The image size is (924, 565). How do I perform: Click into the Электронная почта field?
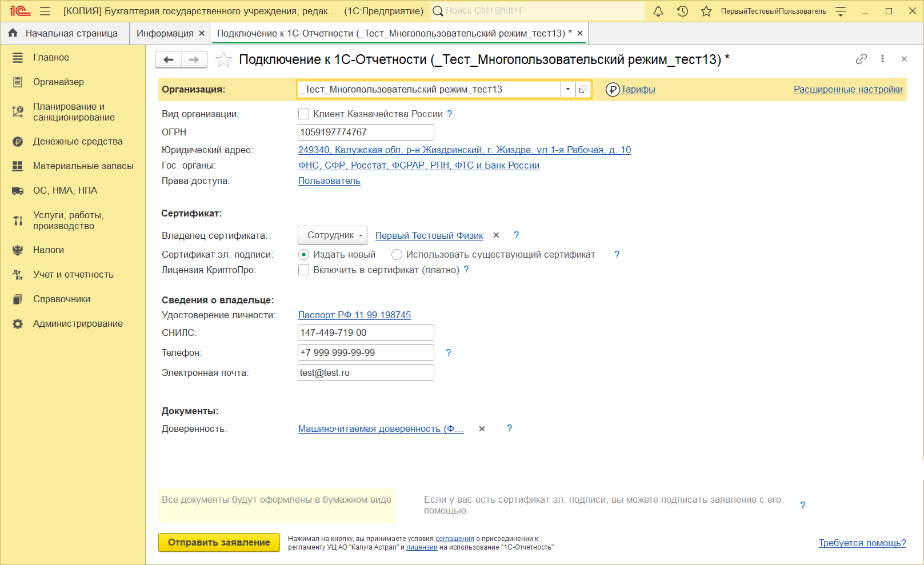tap(366, 372)
